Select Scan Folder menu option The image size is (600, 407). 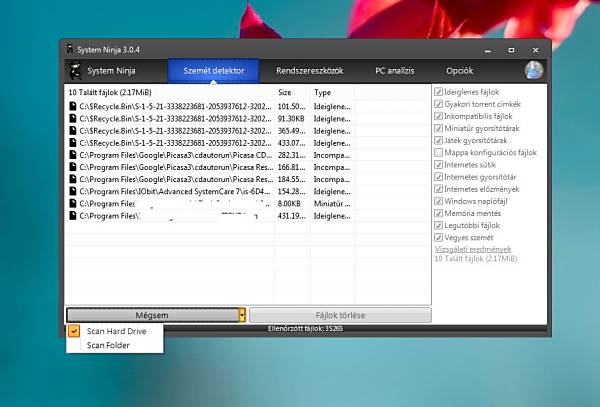115,345
